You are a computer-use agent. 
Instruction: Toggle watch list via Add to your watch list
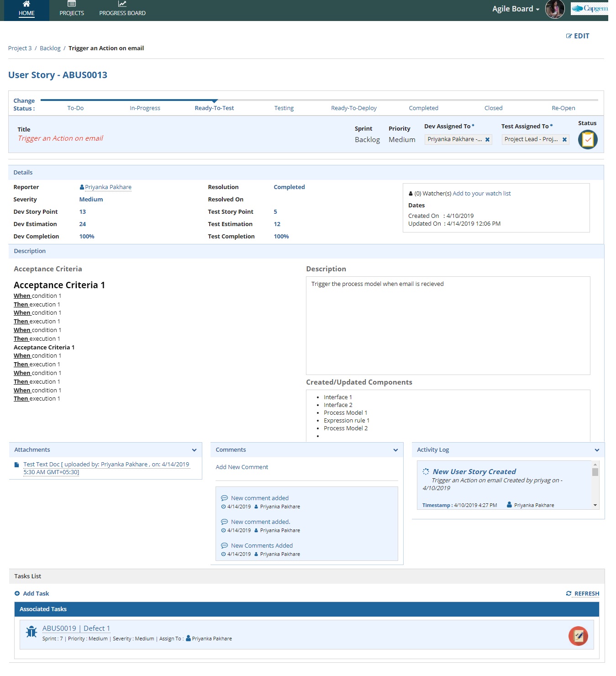[x=481, y=193]
